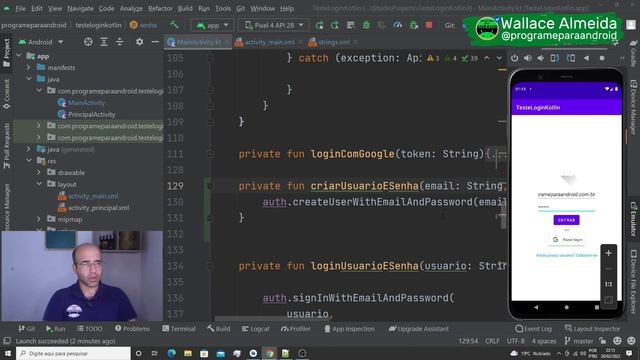The width and height of the screenshot is (640, 360).
Task: Click emulator zoom in plus button
Action: [x=608, y=253]
